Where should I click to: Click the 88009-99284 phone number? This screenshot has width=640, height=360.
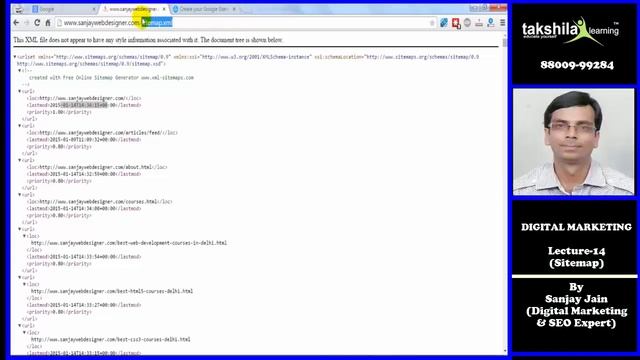pyautogui.click(x=577, y=65)
